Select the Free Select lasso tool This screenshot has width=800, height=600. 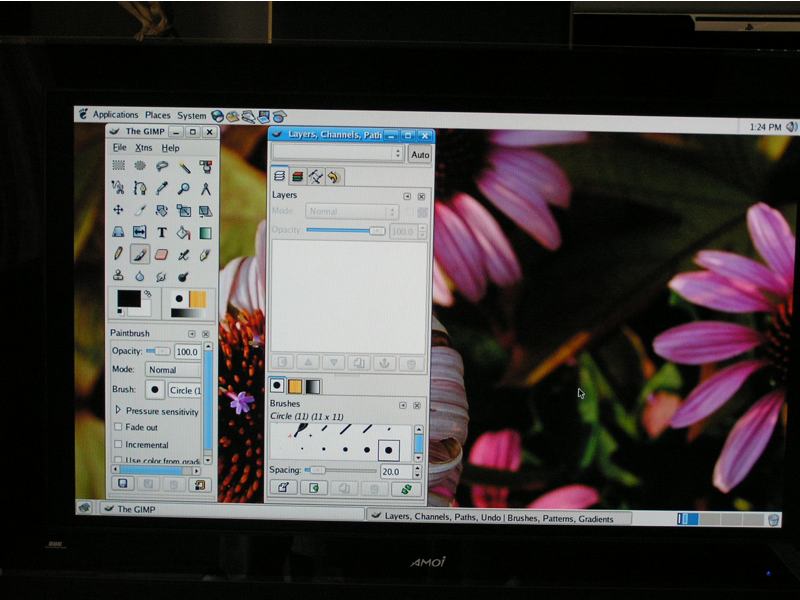click(x=162, y=166)
